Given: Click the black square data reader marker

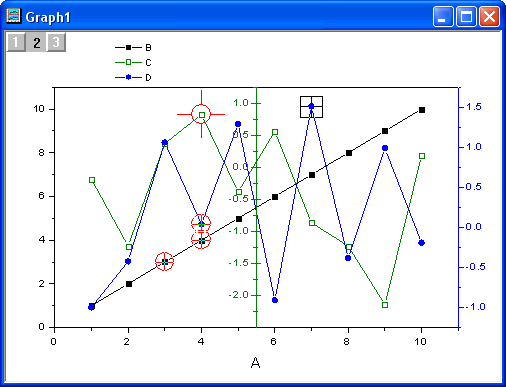Looking at the screenshot, I should (x=311, y=107).
